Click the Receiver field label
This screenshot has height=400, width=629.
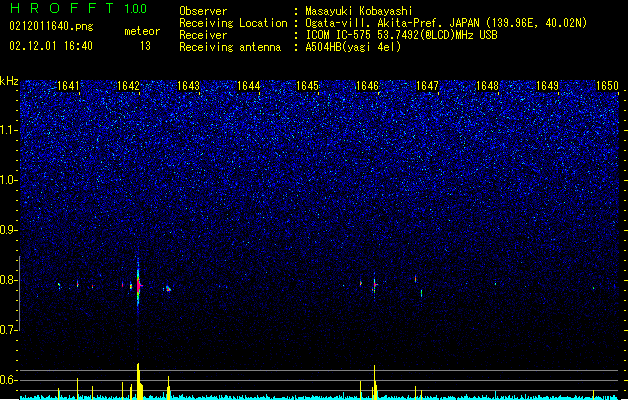203,35
